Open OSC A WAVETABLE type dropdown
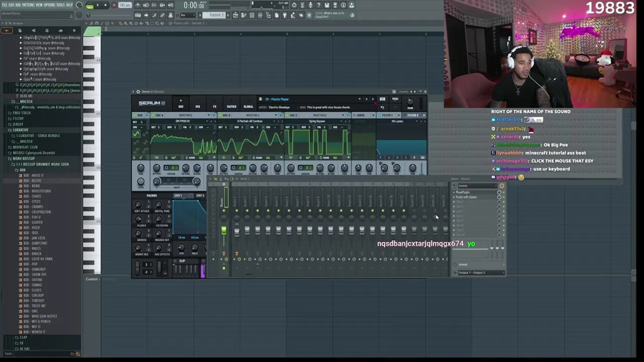Viewport: 644px width, 362px height. pos(186,115)
